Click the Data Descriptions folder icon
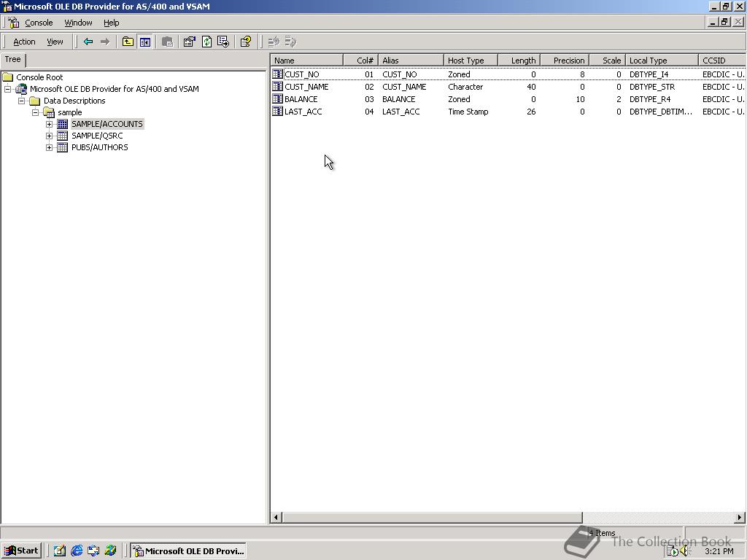Image resolution: width=747 pixels, height=560 pixels. pos(34,101)
